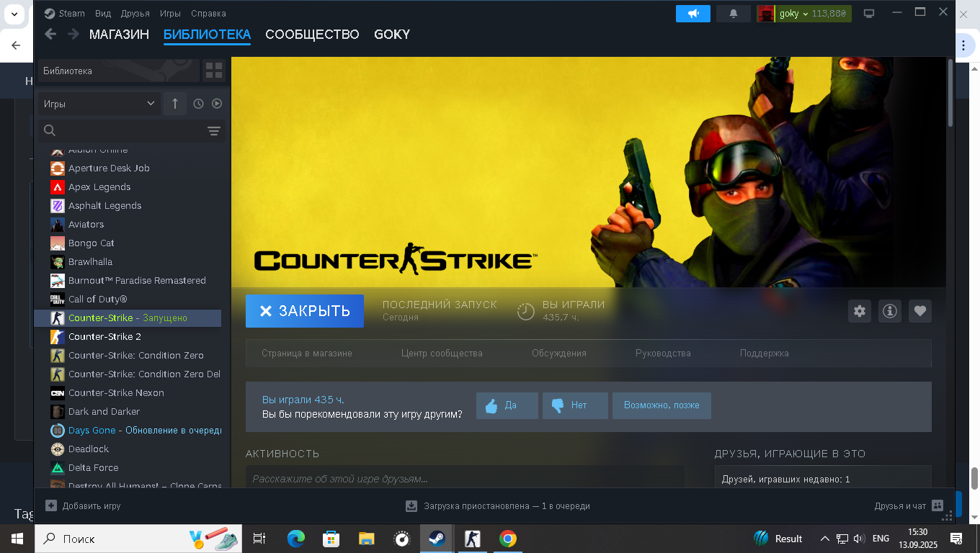
Task: Click the game info icon
Action: coord(890,311)
